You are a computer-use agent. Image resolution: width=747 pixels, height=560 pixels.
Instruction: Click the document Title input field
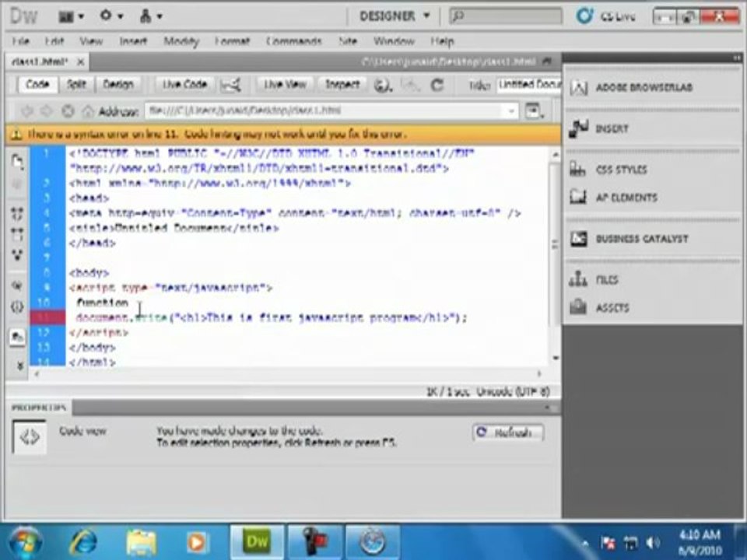click(x=529, y=85)
